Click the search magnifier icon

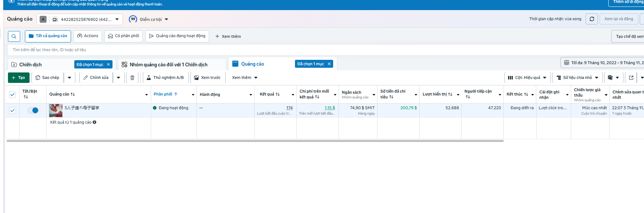(x=14, y=36)
